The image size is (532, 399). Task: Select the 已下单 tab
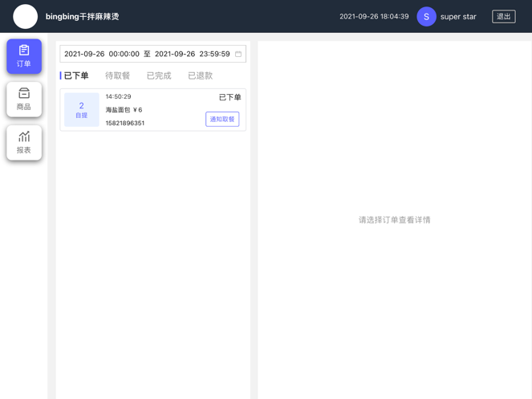point(76,75)
